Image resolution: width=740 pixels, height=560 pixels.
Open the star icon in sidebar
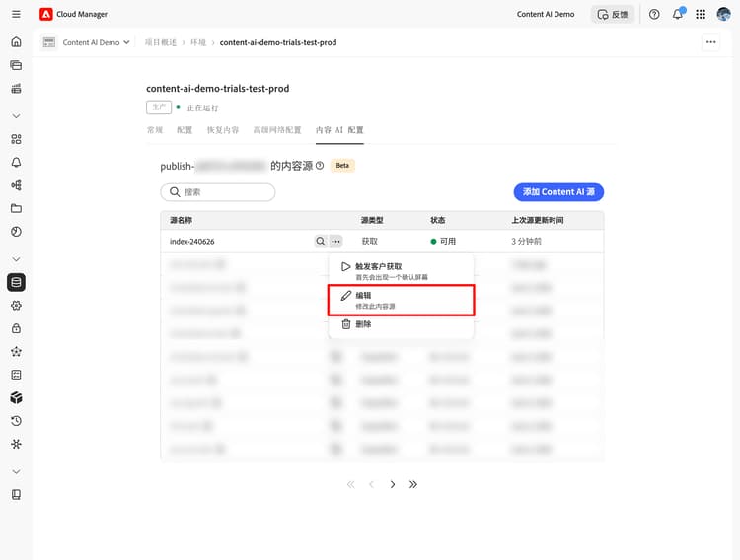[16, 352]
